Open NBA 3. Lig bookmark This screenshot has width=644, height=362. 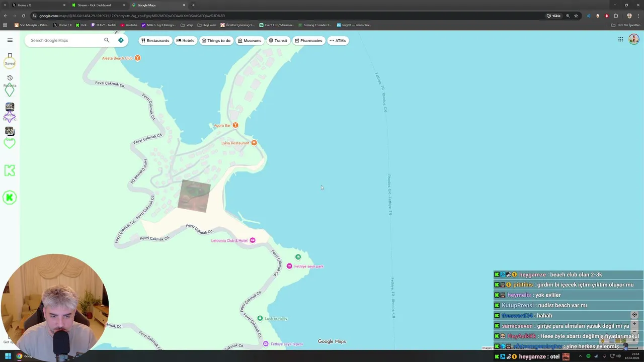(x=158, y=25)
